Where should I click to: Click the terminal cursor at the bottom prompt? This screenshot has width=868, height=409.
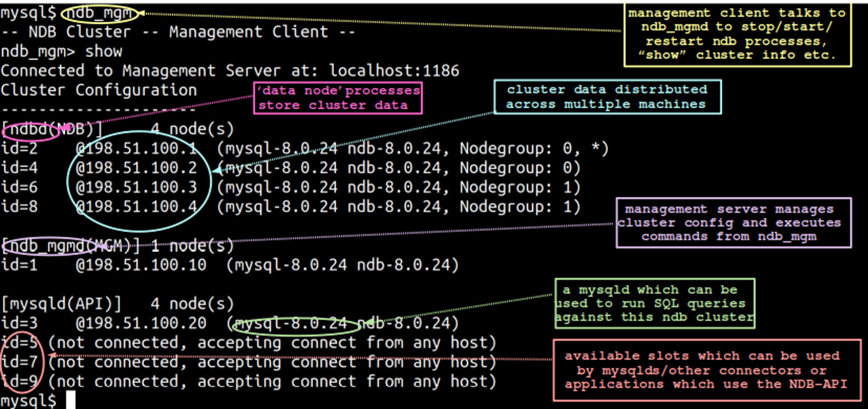[70, 400]
